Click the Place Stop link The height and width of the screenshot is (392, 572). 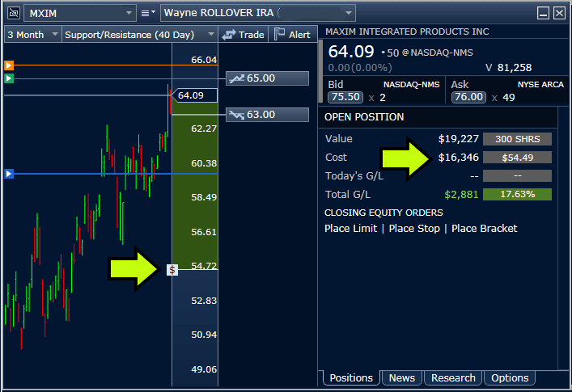tap(414, 229)
